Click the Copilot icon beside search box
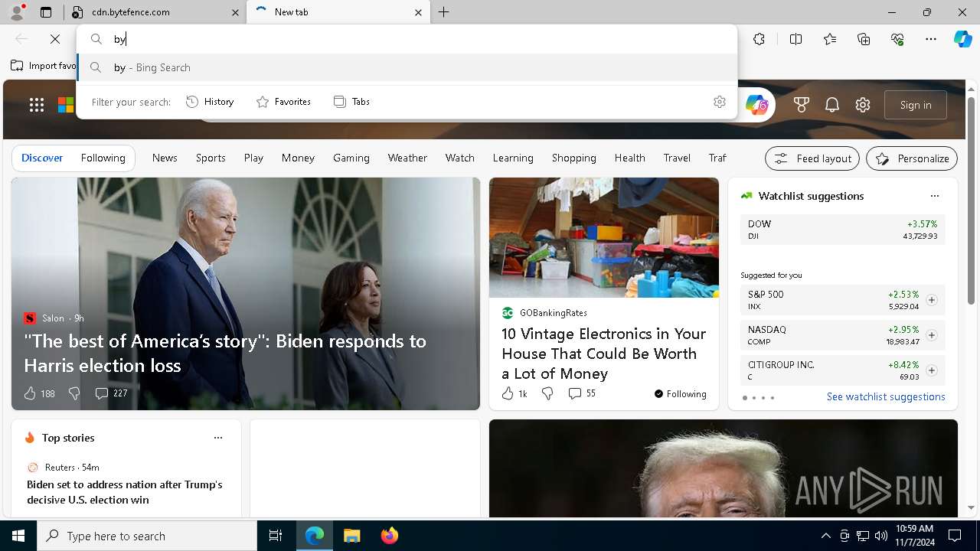980x551 pixels. coord(756,105)
